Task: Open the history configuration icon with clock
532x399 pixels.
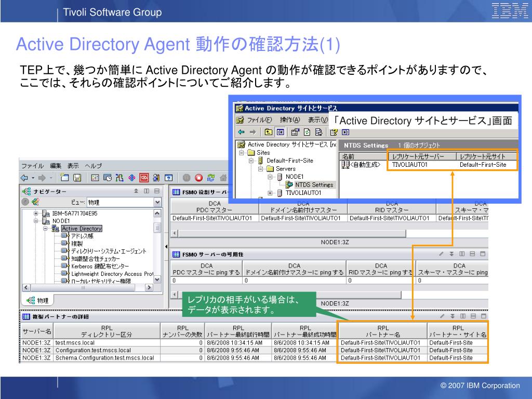Action: 107,178
